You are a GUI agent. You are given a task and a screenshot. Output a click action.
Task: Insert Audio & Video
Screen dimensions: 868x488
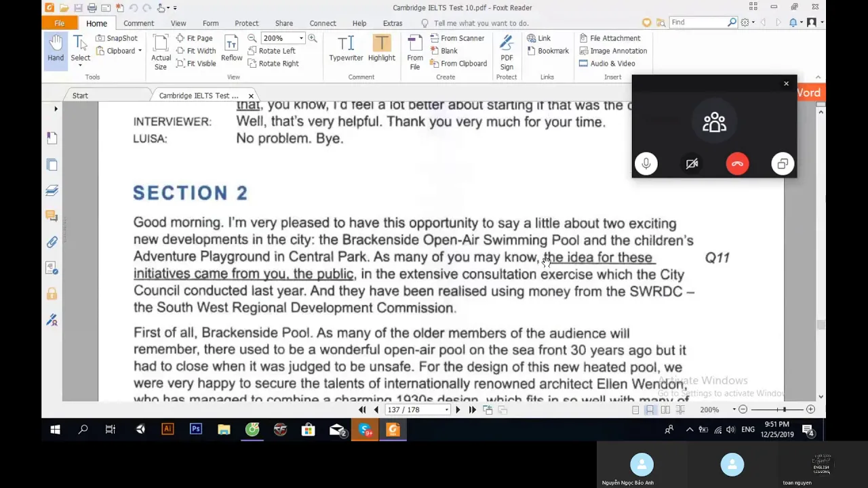(x=608, y=63)
